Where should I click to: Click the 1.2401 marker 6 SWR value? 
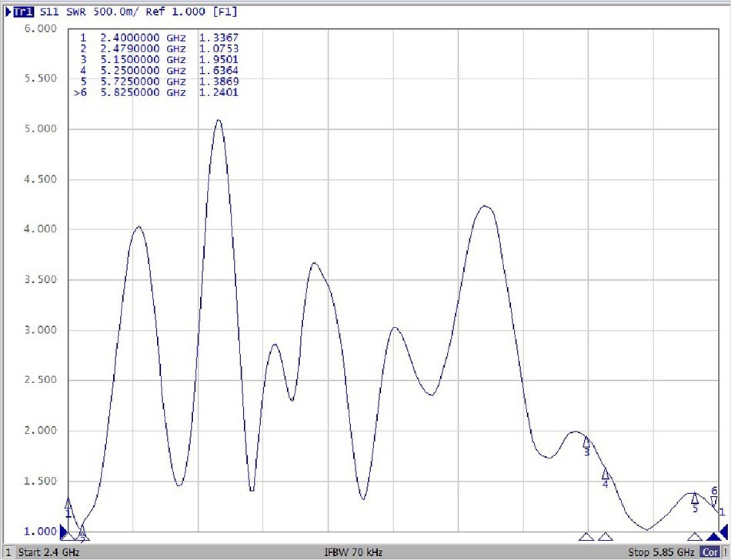(219, 92)
